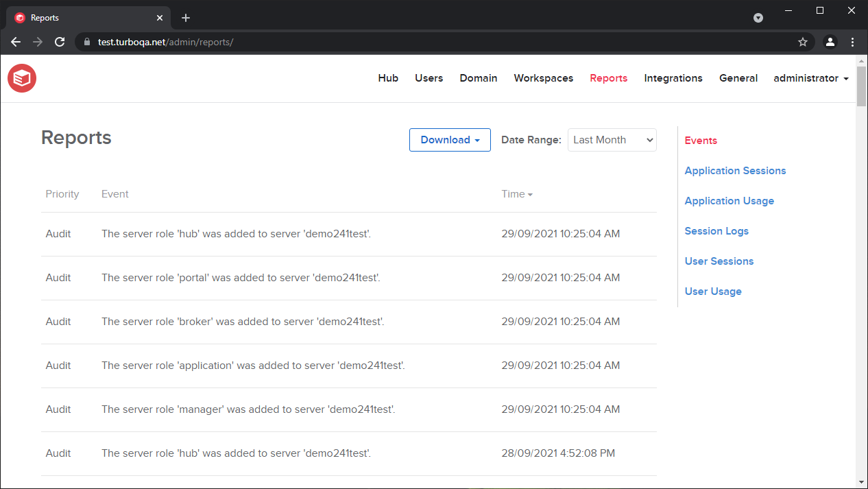Bookmark this page with the star icon
The image size is (868, 489).
802,42
